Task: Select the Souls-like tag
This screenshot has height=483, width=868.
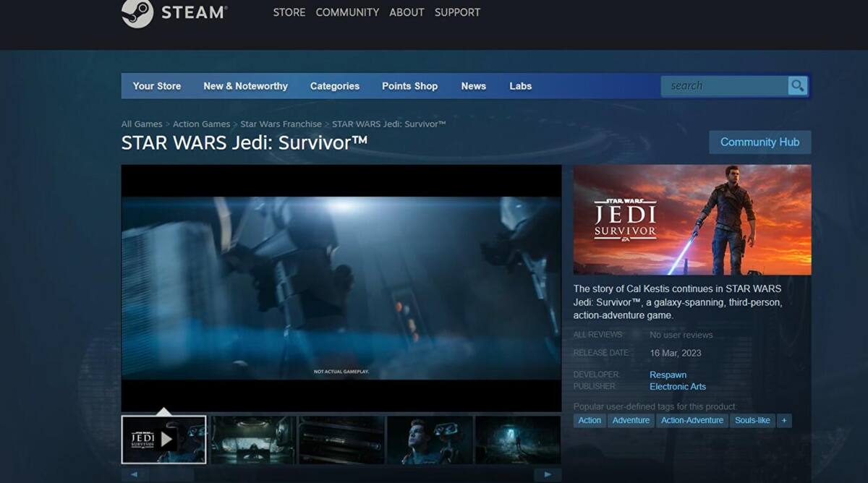Action: coord(752,420)
